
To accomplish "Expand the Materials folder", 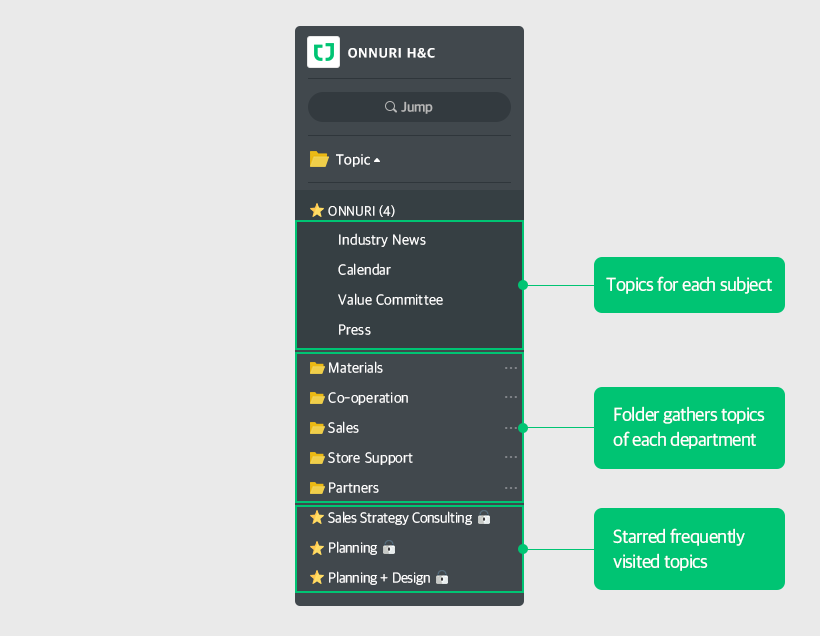I will (355, 368).
